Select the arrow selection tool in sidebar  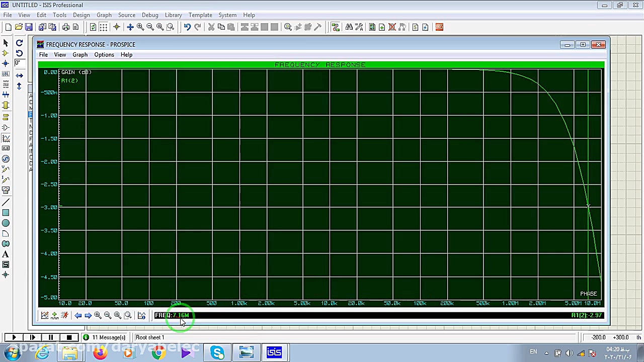tap(6, 43)
